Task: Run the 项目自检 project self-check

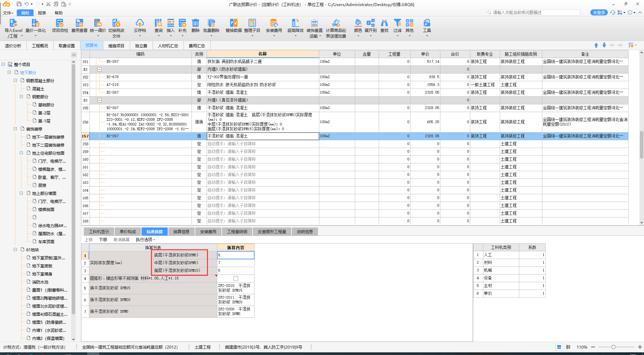Action: click(60, 23)
